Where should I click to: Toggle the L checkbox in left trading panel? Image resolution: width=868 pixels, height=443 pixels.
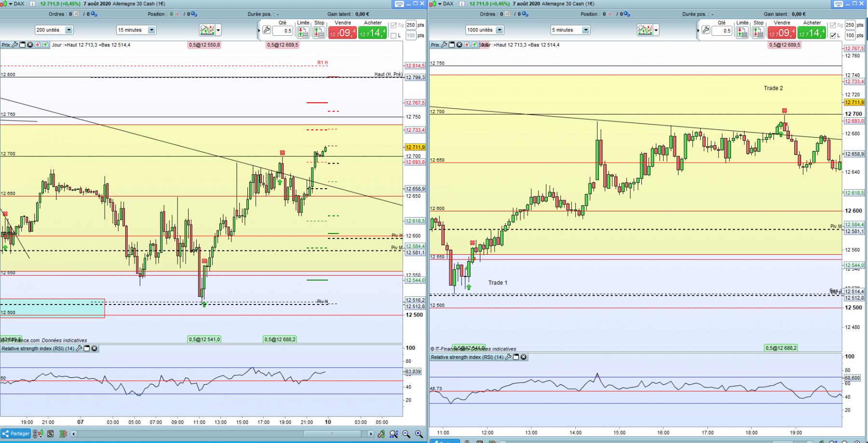pyautogui.click(x=393, y=36)
